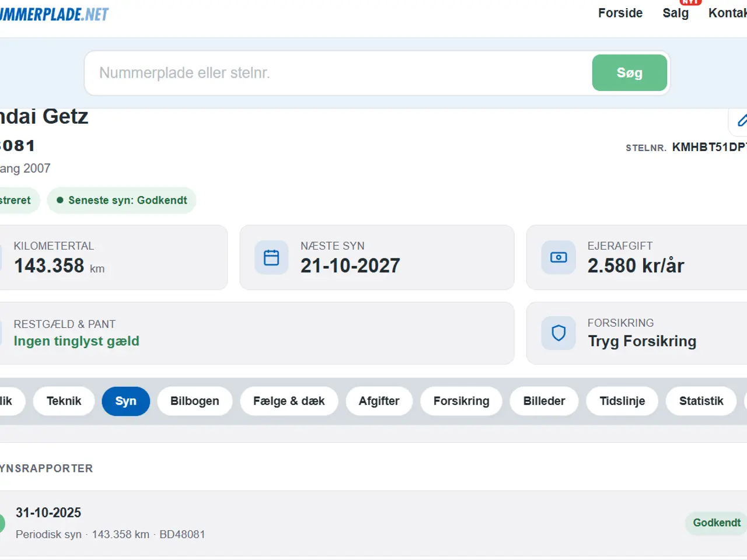This screenshot has height=560, width=747.
Task: Click the Godkendt status badge on the 31-10-2025 report
Action: [x=716, y=523]
